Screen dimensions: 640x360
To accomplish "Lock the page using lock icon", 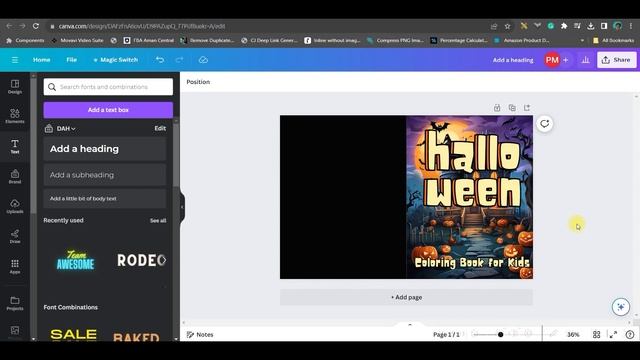I will click(497, 108).
